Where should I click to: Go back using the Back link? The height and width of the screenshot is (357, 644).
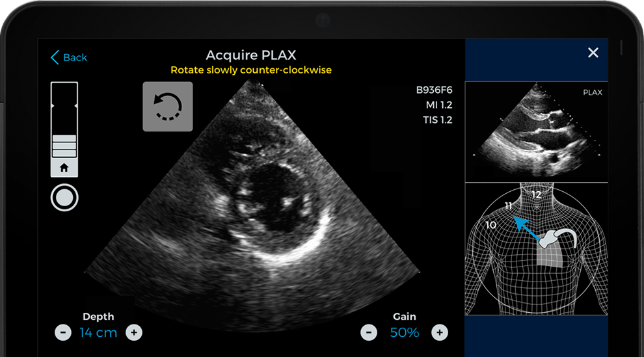click(69, 57)
